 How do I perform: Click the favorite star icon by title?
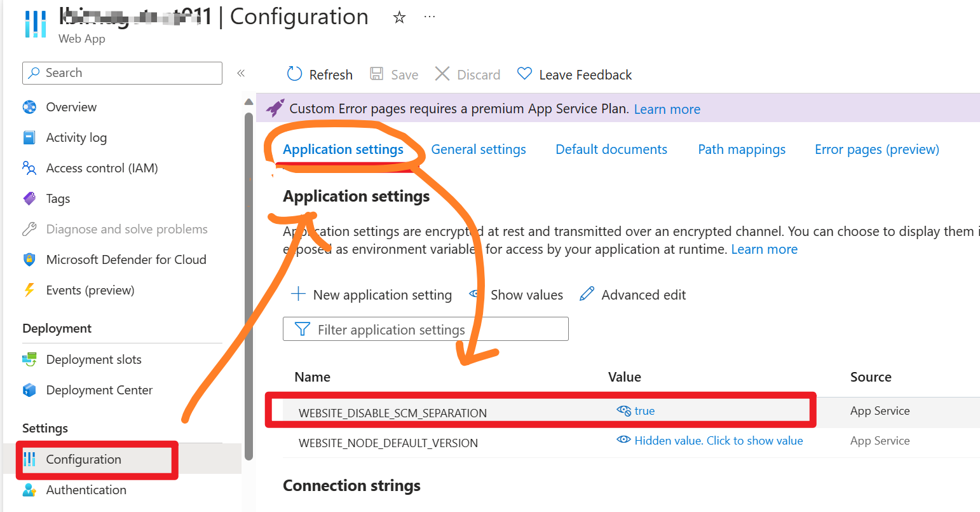click(399, 18)
